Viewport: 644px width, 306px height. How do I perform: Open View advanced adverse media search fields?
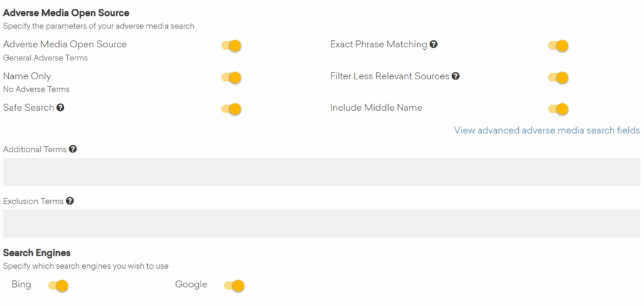click(547, 130)
